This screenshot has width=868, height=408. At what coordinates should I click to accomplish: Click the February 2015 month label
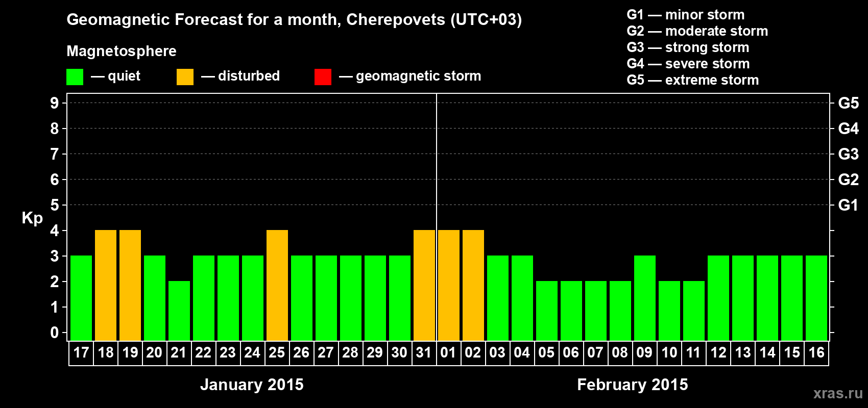[x=633, y=385]
